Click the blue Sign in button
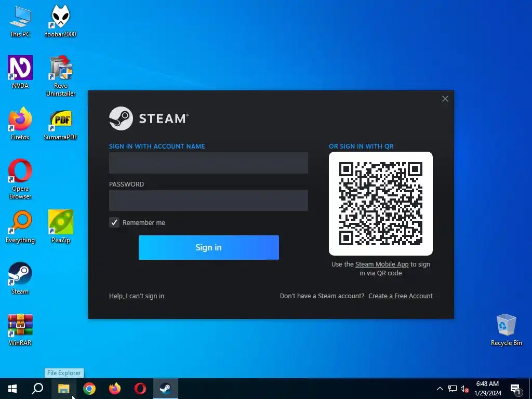 pos(209,248)
